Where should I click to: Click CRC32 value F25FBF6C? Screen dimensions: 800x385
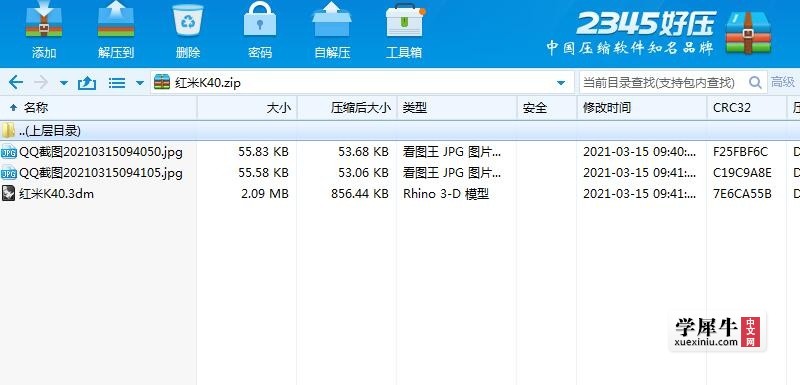point(740,151)
